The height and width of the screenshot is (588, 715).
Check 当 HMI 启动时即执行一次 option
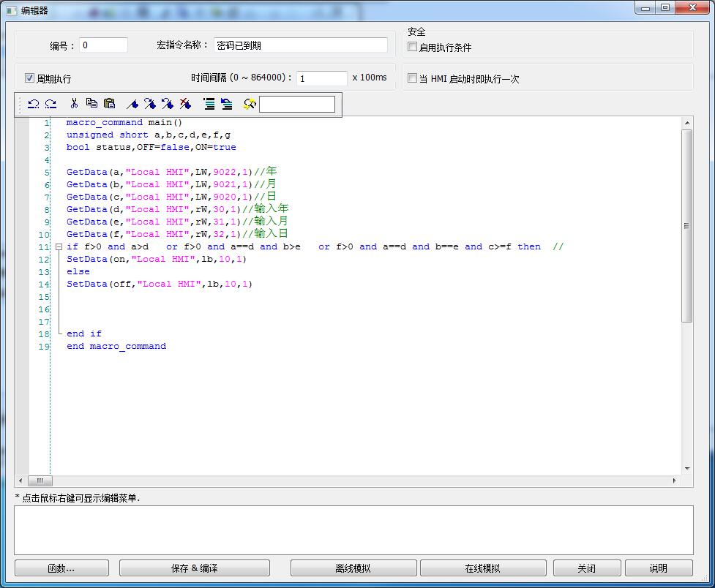point(413,78)
